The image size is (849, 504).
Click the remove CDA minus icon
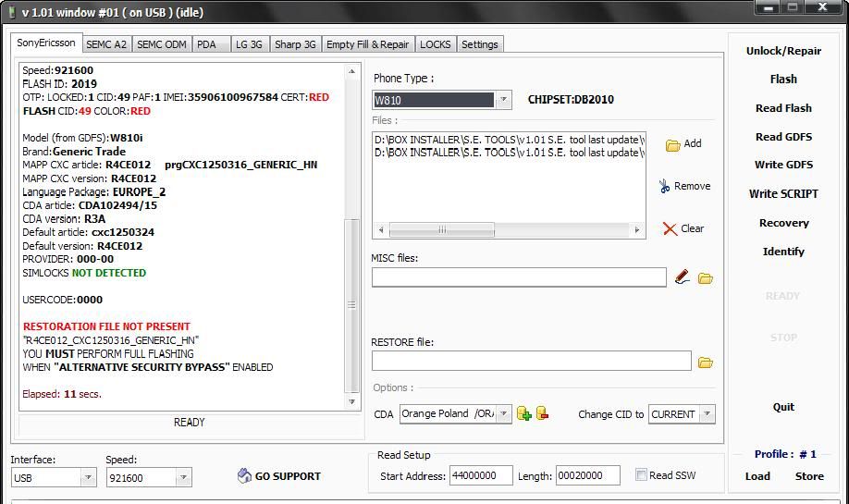[x=542, y=413]
